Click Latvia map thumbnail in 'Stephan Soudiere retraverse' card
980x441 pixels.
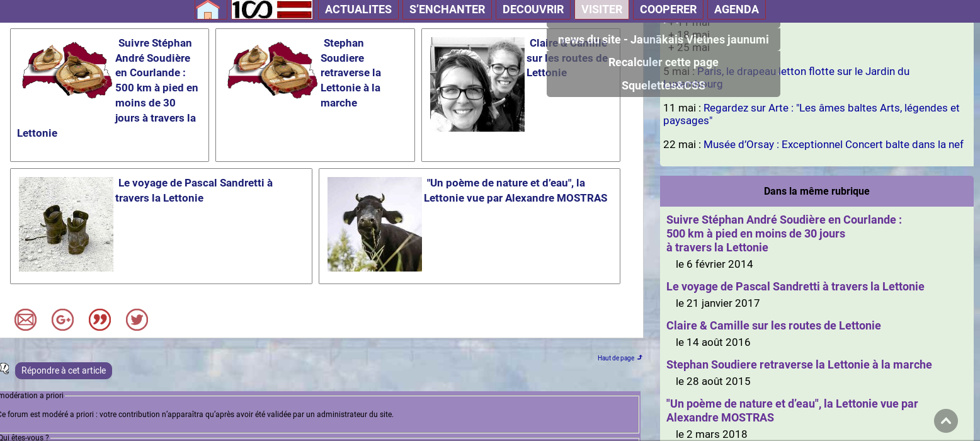point(271,69)
